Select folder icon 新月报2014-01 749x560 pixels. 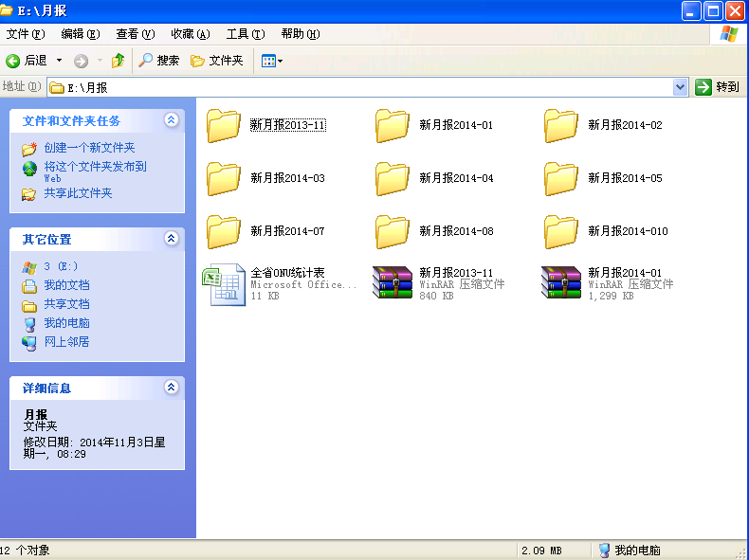click(x=392, y=126)
